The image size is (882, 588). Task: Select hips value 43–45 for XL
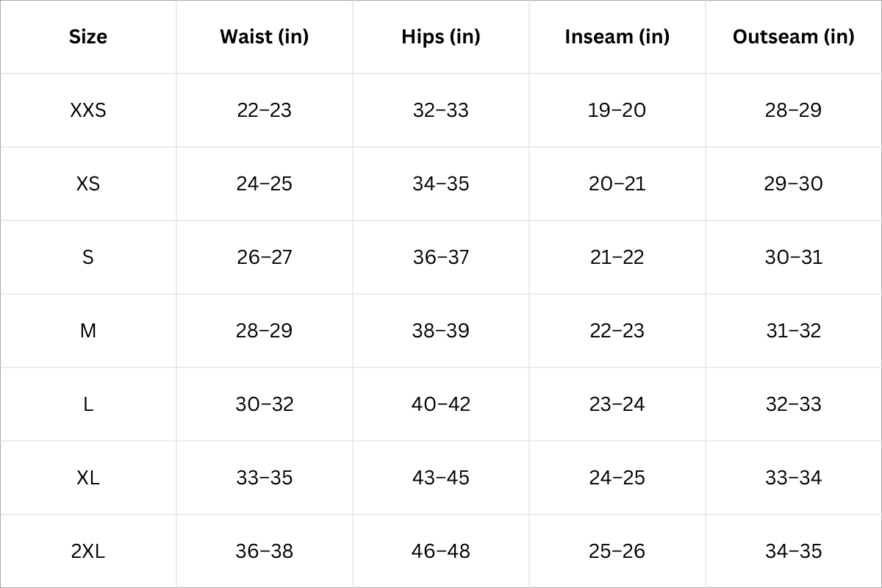pos(441,478)
